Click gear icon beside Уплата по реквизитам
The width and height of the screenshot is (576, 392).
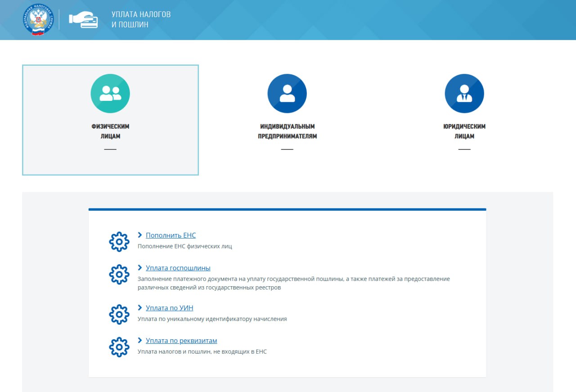point(119,347)
